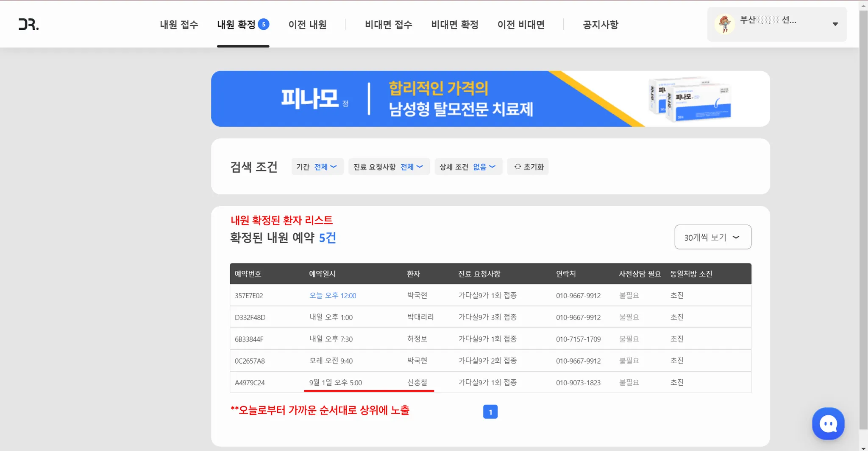
Task: Select reservation number A4979C24
Action: click(x=250, y=383)
